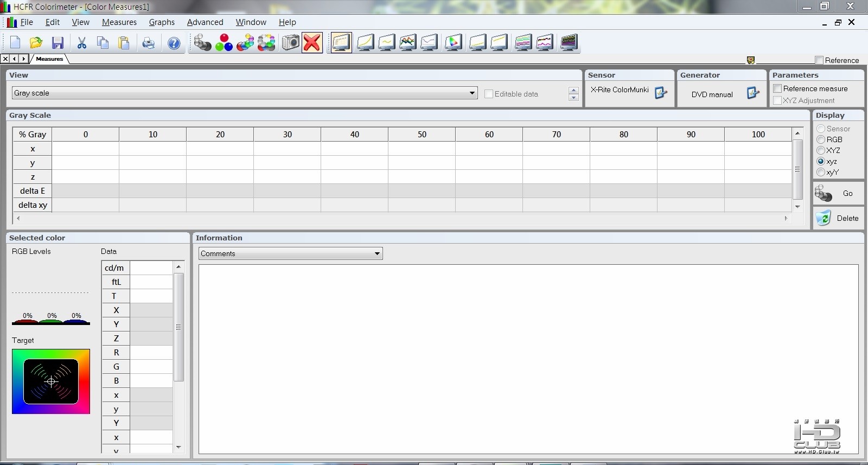
Task: Select the RGB display radio button
Action: [x=821, y=139]
